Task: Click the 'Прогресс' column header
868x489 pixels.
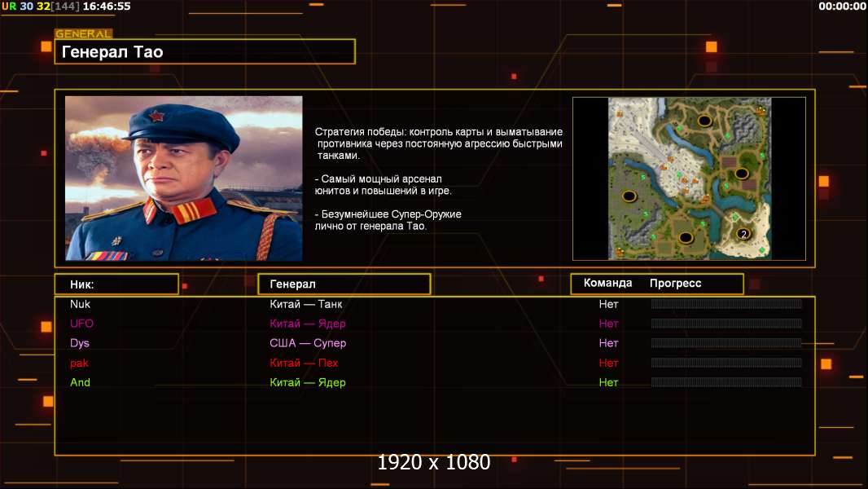Action: tap(675, 283)
